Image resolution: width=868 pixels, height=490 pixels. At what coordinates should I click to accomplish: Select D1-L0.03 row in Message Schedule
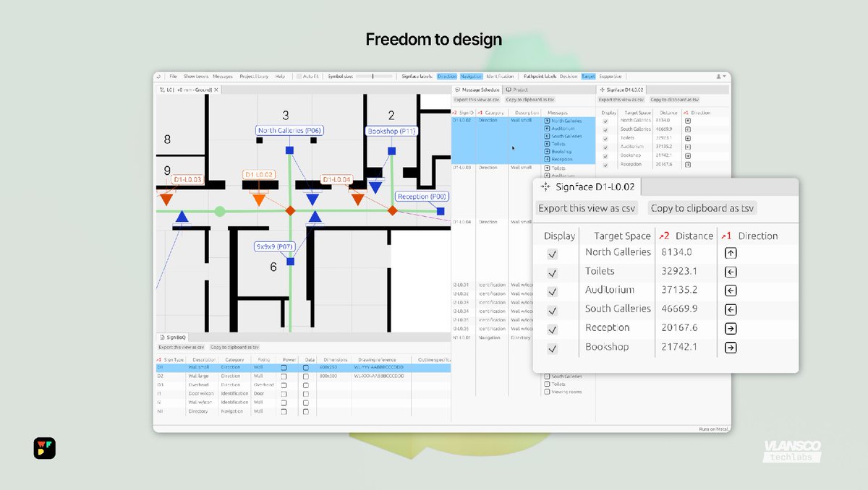(523, 191)
